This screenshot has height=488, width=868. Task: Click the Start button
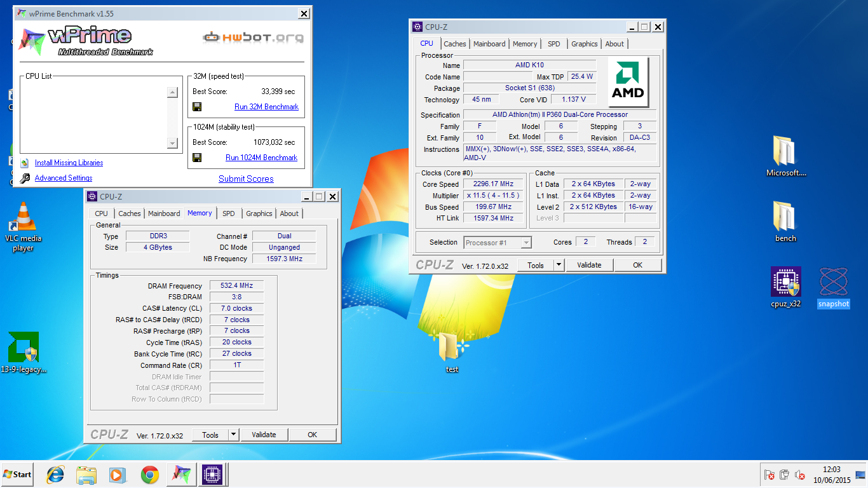(18, 475)
